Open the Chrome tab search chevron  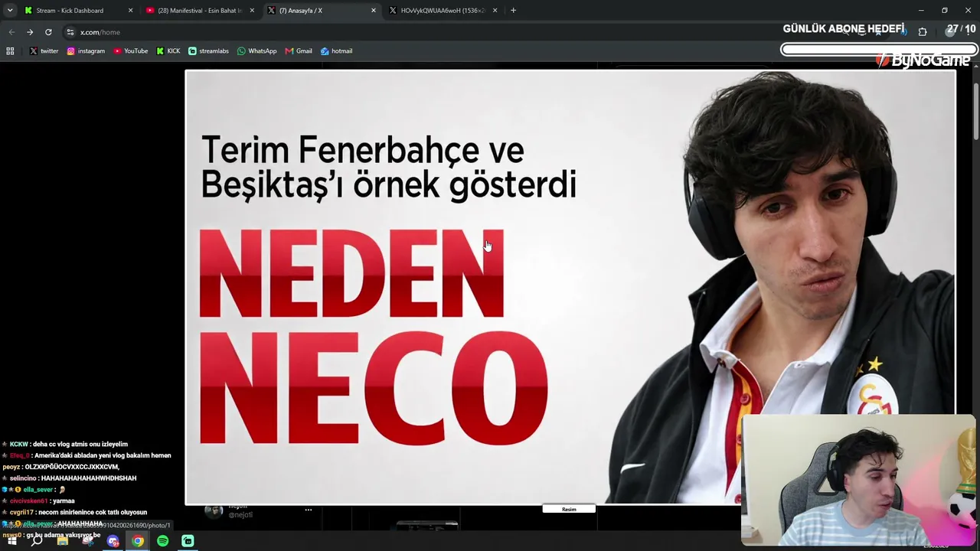pyautogui.click(x=10, y=11)
